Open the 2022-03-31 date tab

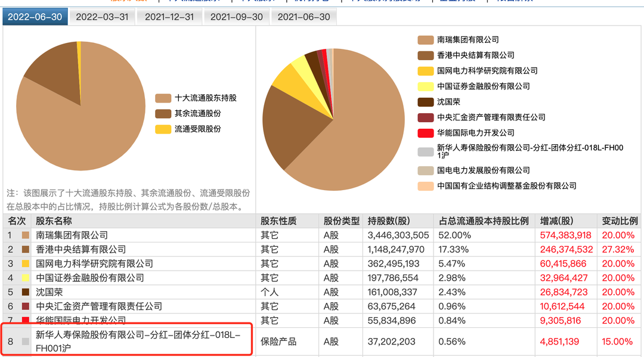click(x=102, y=17)
